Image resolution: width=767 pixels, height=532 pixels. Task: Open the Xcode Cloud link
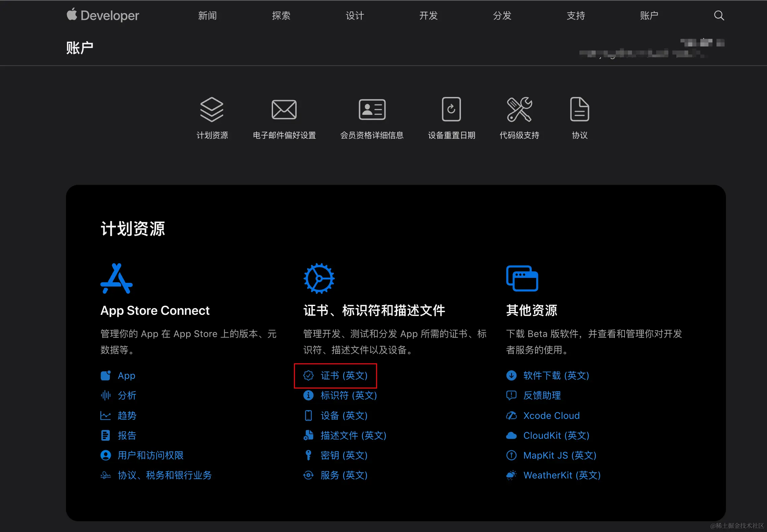coord(551,415)
